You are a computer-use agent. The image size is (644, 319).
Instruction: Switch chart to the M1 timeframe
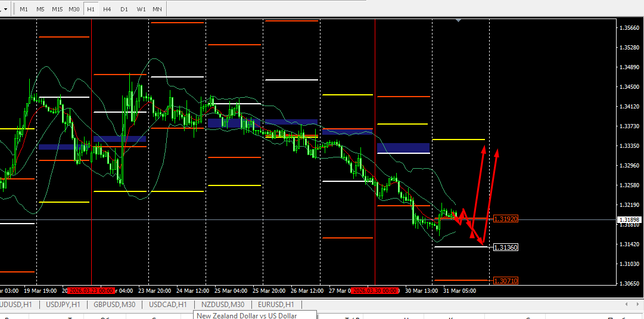click(x=24, y=9)
